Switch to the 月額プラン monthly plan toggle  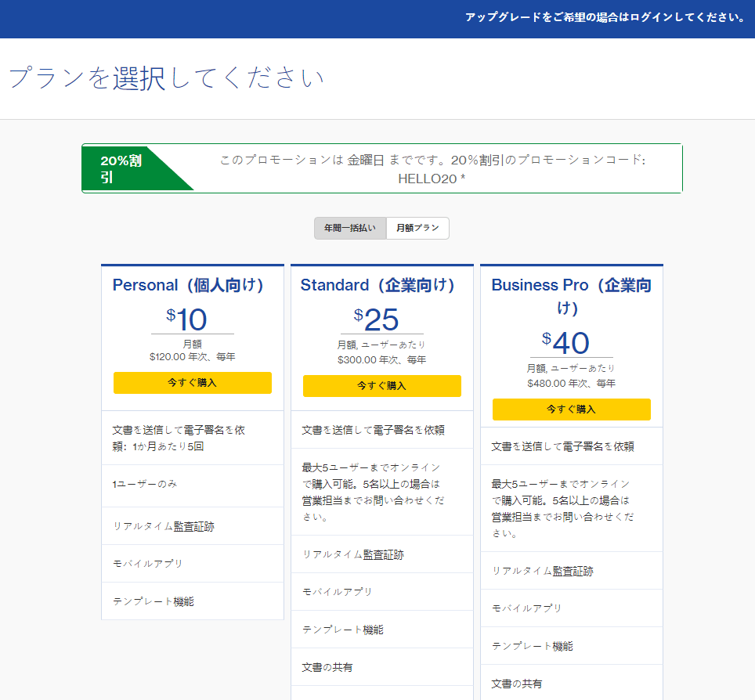(x=417, y=228)
